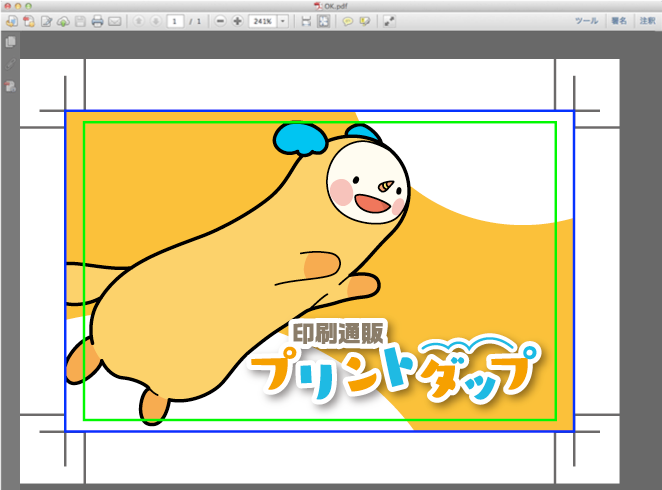The width and height of the screenshot is (662, 490).
Task: Show the page thumbnails panel
Action: click(11, 42)
